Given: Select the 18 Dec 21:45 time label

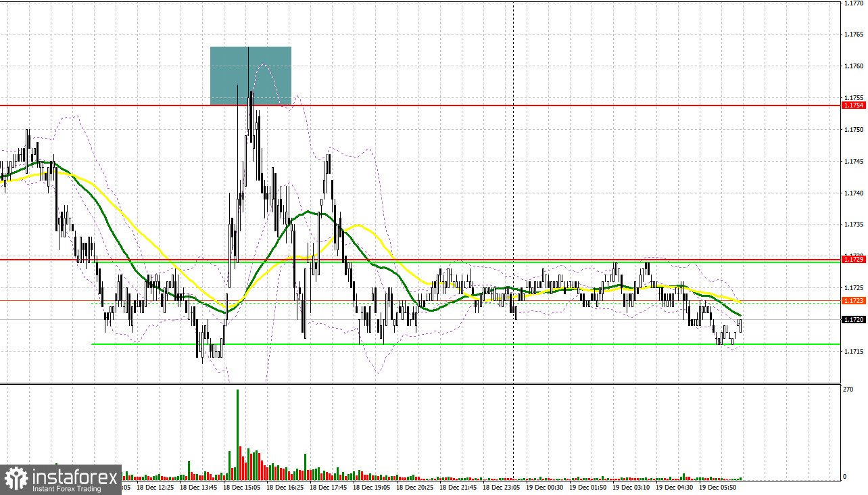Looking at the screenshot, I should click(457, 486).
